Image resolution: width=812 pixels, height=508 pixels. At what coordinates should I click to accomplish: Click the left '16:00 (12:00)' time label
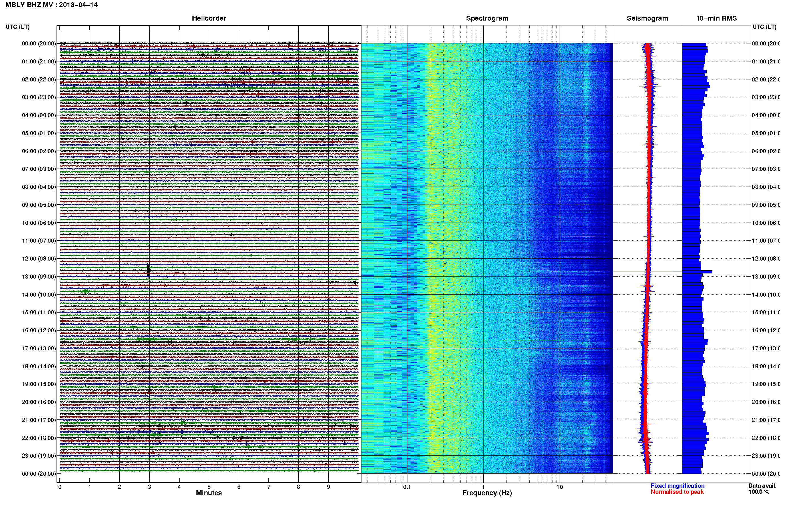39,330
